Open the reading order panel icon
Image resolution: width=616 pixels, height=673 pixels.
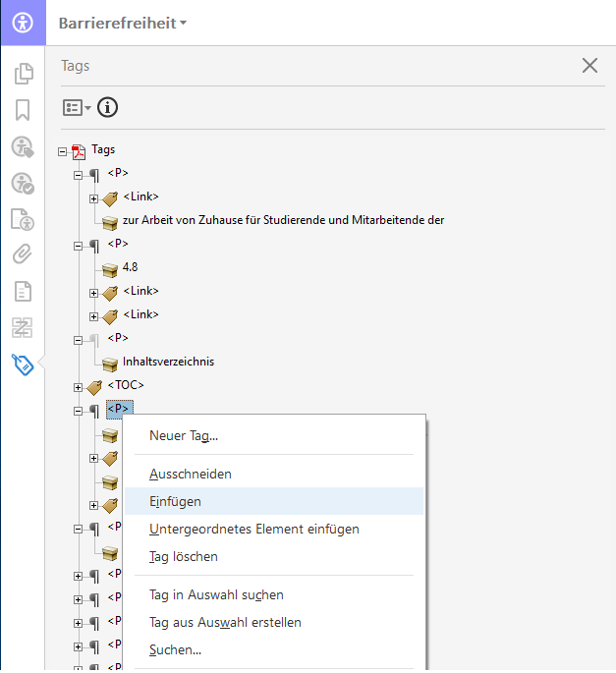click(22, 327)
